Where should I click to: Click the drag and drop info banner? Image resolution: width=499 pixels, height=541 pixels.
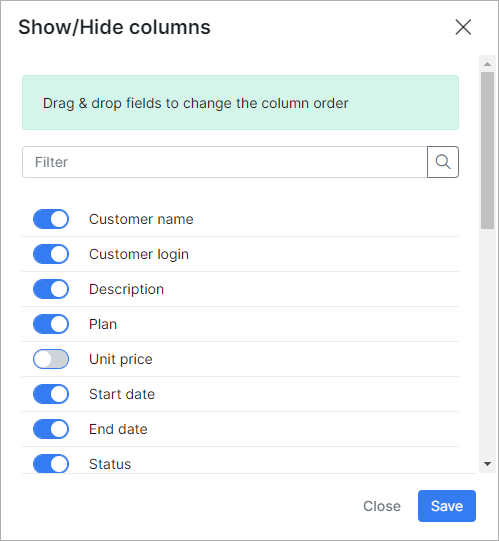[241, 102]
